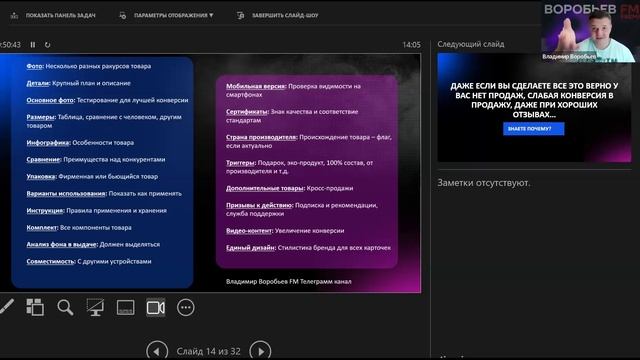Advance to the next slide arrow

[260, 351]
